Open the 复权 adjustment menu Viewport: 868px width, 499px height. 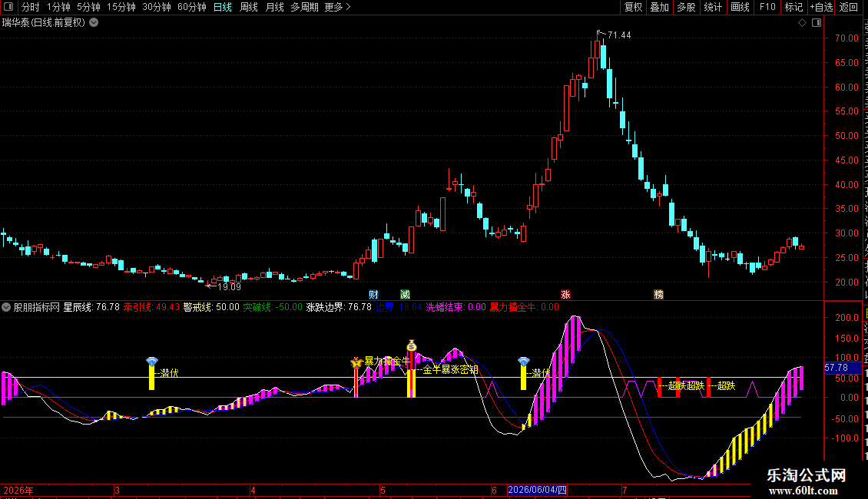click(633, 7)
